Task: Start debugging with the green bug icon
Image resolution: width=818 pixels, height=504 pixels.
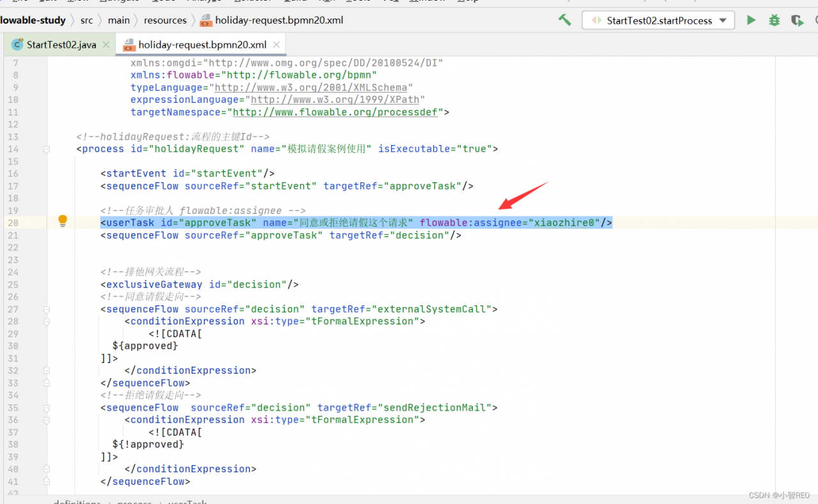Action: click(774, 20)
